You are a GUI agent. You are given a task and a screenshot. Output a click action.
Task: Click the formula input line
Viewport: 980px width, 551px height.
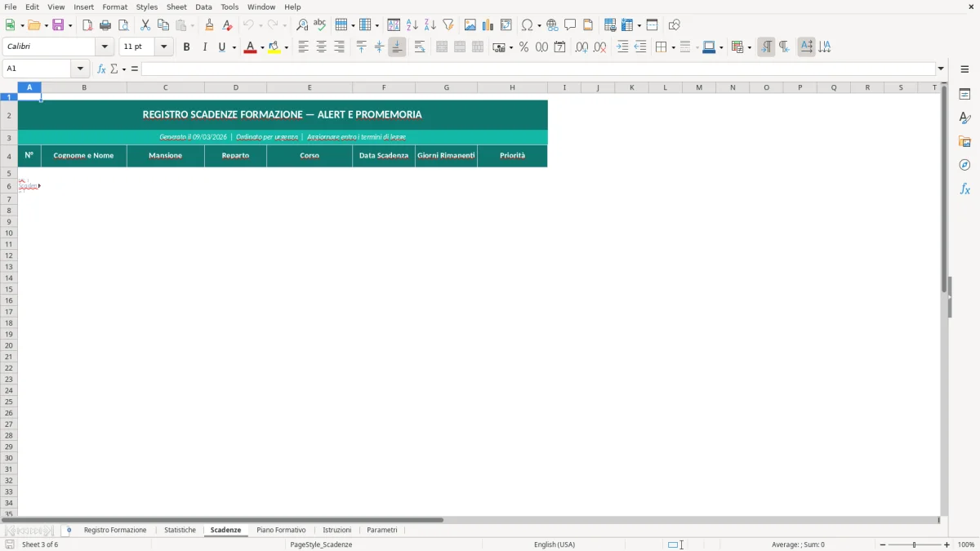pos(538,69)
